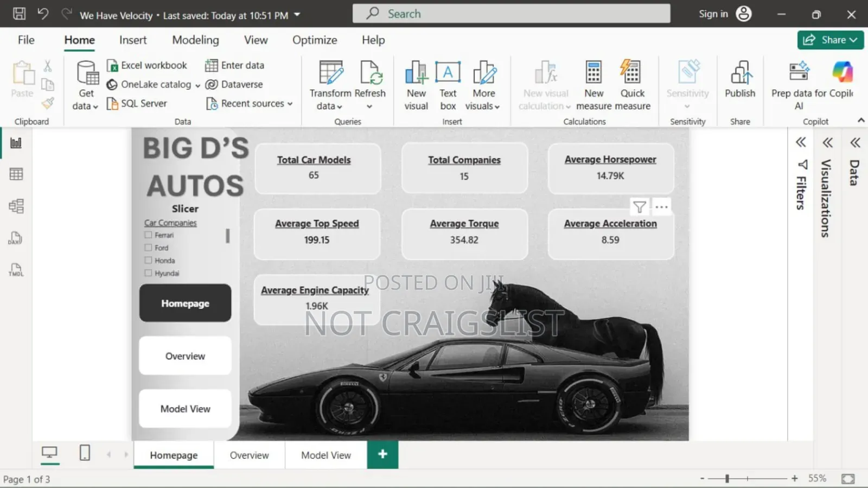This screenshot has height=488, width=868.
Task: Connect to SQL Server source
Action: tap(137, 103)
